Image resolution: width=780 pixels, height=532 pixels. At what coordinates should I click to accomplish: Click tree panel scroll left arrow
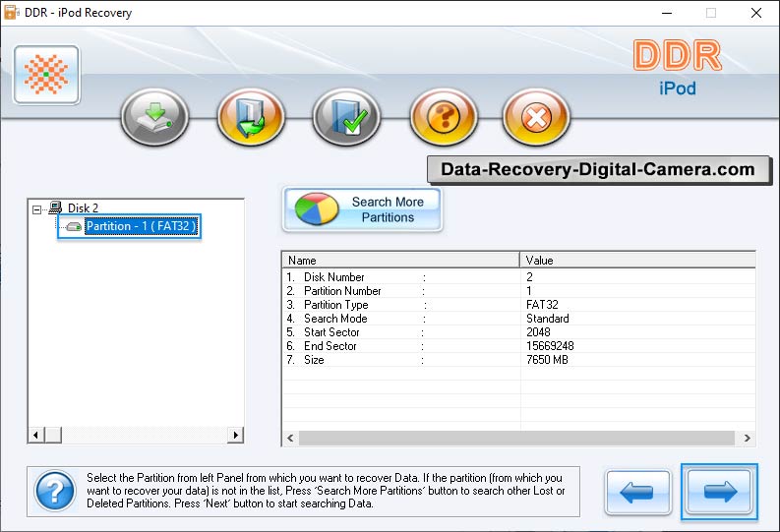tap(35, 435)
